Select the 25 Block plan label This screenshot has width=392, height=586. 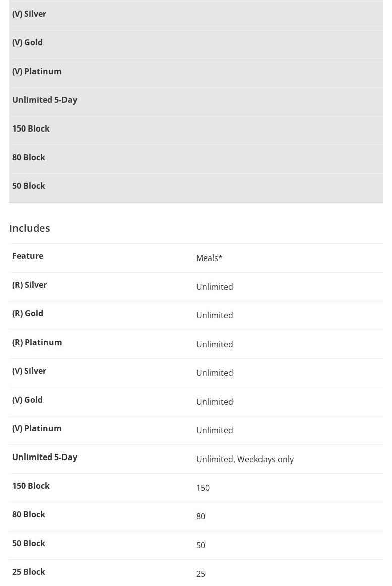click(28, 572)
